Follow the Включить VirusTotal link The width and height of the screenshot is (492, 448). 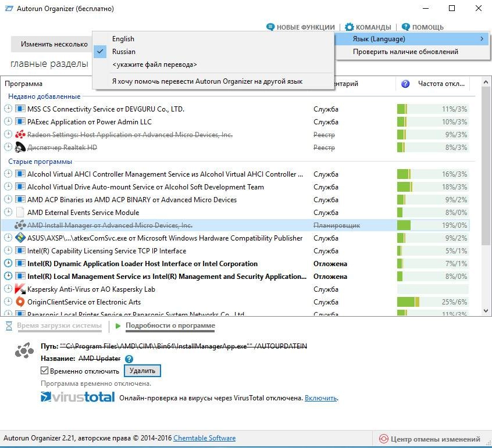pyautogui.click(x=321, y=398)
